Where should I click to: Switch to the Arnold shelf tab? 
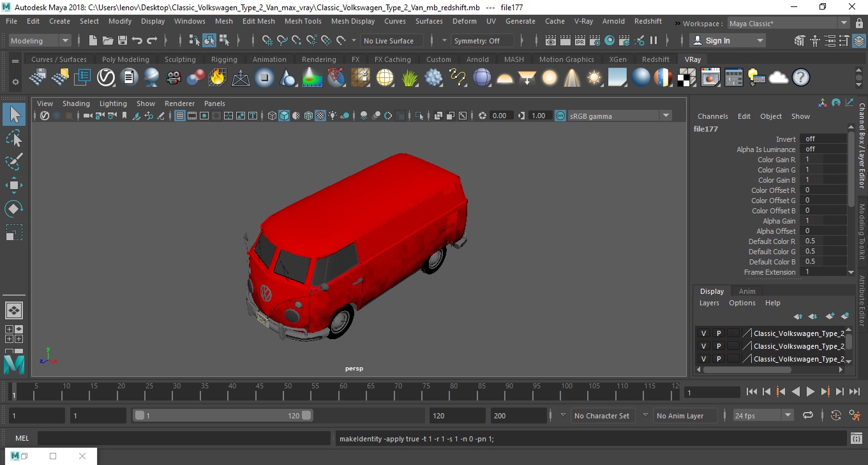tap(477, 59)
